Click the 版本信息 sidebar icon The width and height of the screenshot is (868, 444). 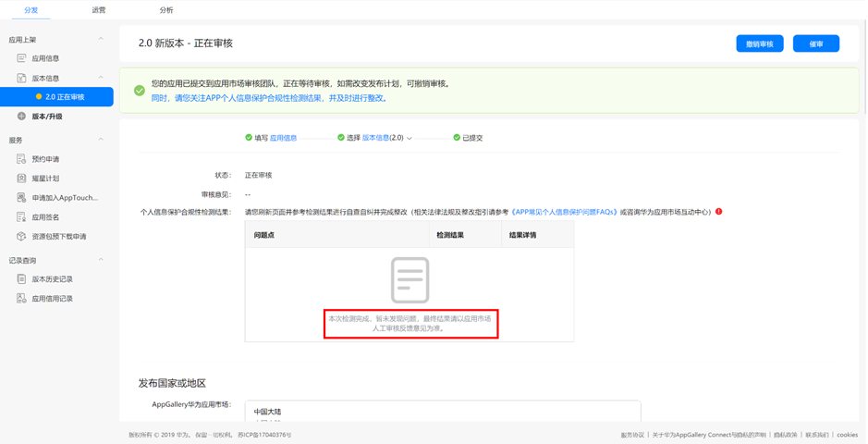click(21, 78)
